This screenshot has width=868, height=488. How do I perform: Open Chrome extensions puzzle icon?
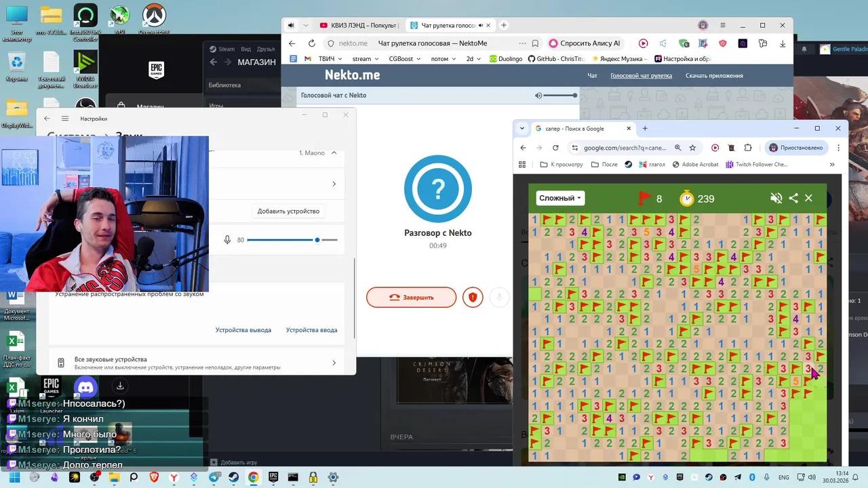click(748, 148)
